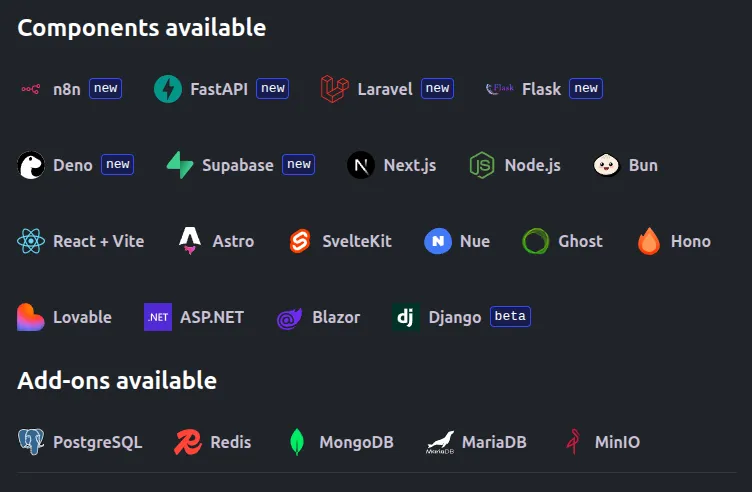Click the MongoDB green leaf icon
The image size is (752, 492).
(297, 442)
